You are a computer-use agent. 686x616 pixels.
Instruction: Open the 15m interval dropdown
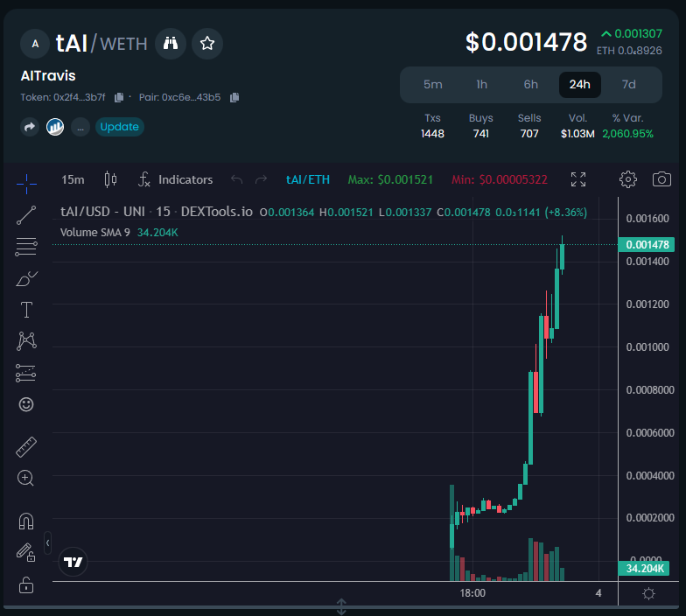click(73, 179)
